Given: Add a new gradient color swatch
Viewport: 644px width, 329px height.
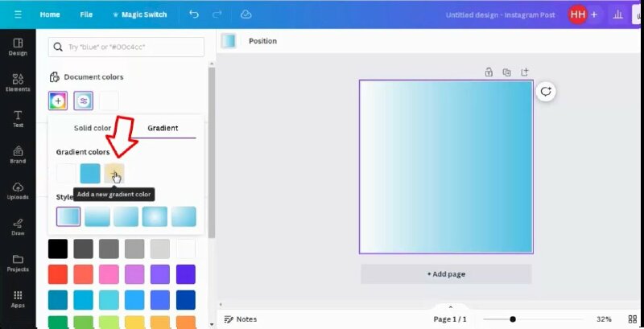Looking at the screenshot, I should [114, 173].
